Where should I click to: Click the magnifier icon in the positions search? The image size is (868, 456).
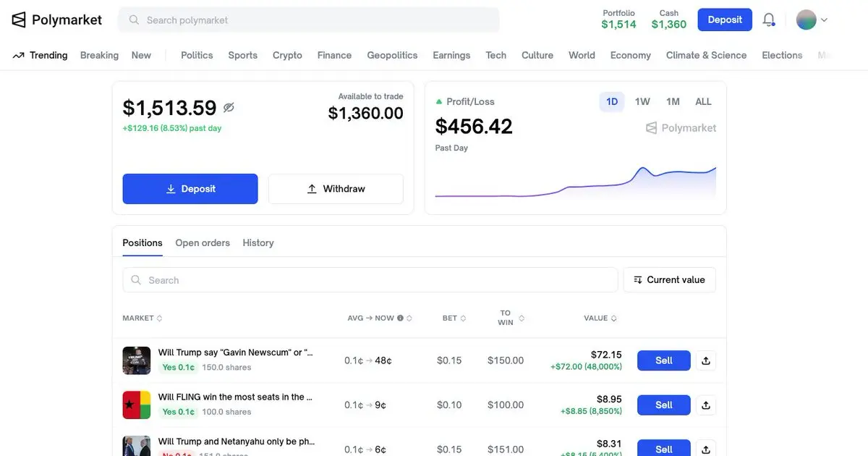click(x=136, y=280)
